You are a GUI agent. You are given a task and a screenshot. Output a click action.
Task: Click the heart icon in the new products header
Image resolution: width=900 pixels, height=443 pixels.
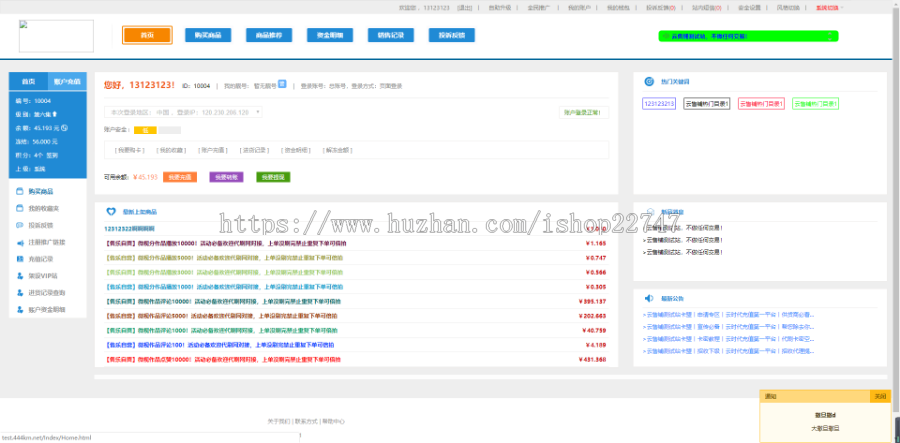coord(111,211)
